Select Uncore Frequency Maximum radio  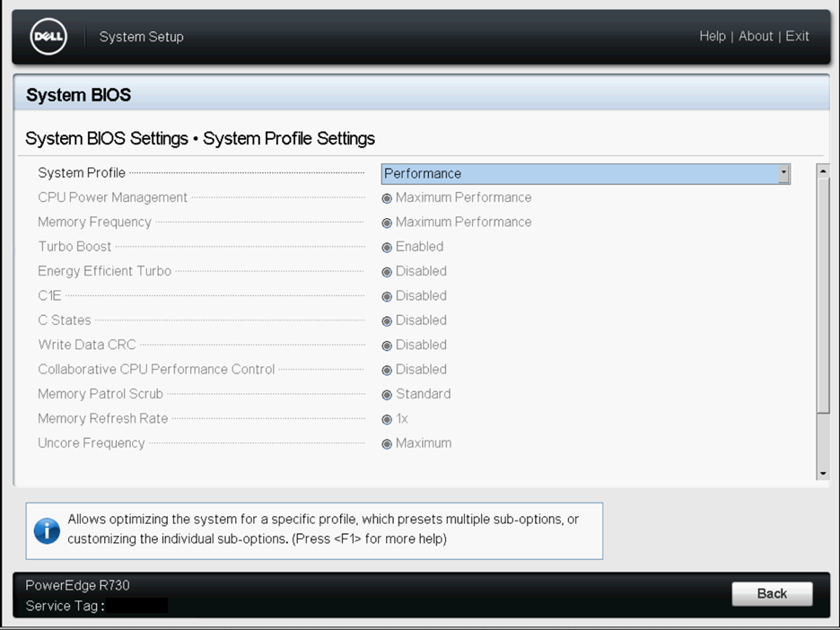click(387, 444)
